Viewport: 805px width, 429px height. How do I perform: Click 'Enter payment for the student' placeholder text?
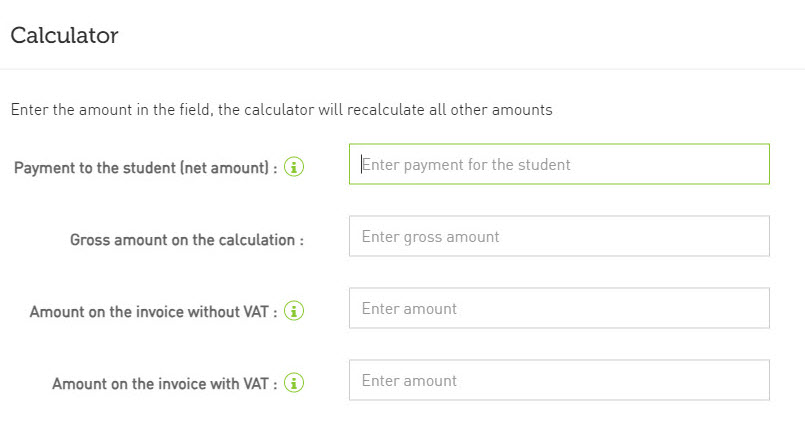point(466,165)
